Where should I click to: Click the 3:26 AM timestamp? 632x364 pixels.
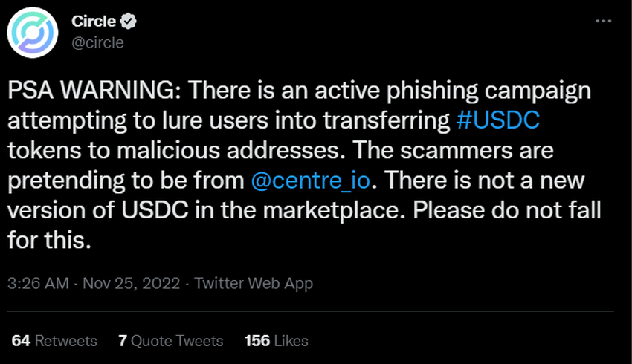[38, 283]
